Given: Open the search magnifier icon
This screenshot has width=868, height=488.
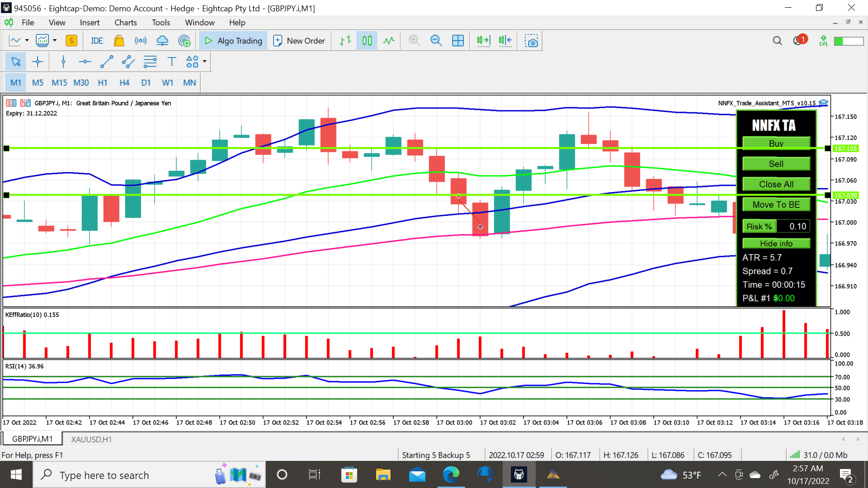Looking at the screenshot, I should tap(777, 41).
